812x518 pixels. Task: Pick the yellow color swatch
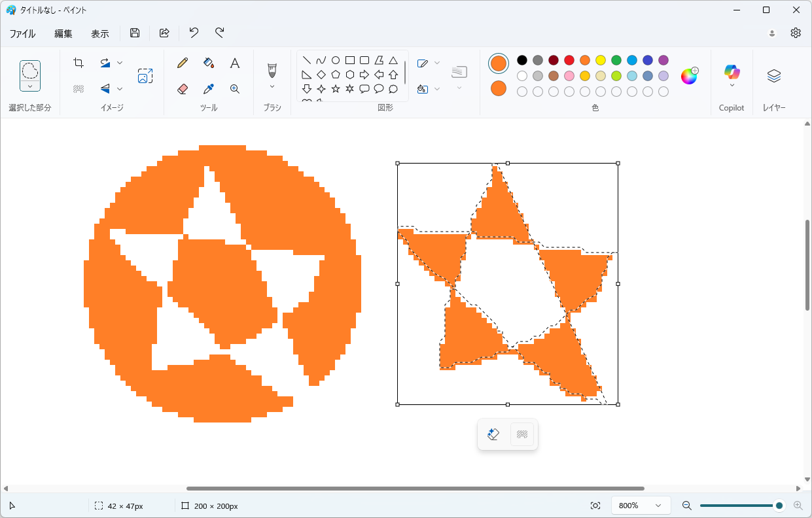point(601,60)
